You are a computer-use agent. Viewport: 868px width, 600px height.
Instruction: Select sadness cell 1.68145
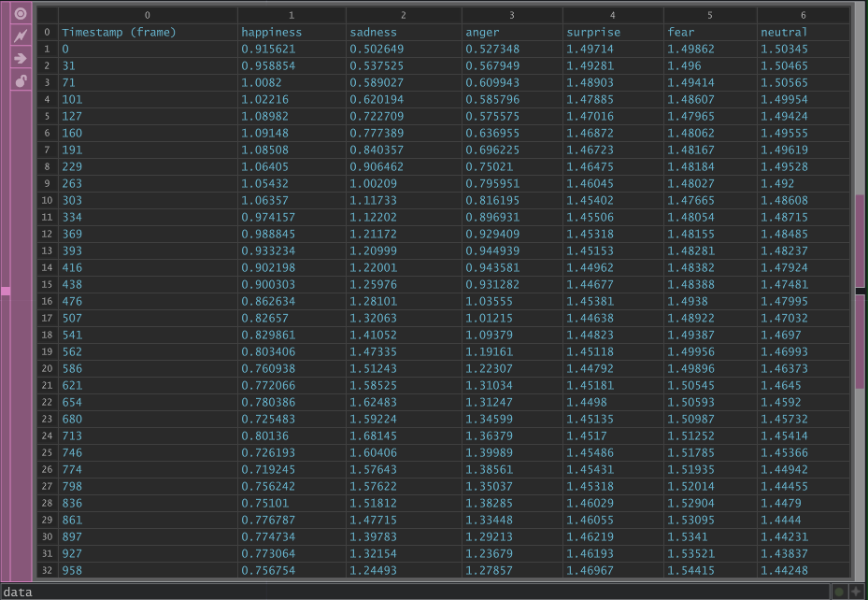404,436
